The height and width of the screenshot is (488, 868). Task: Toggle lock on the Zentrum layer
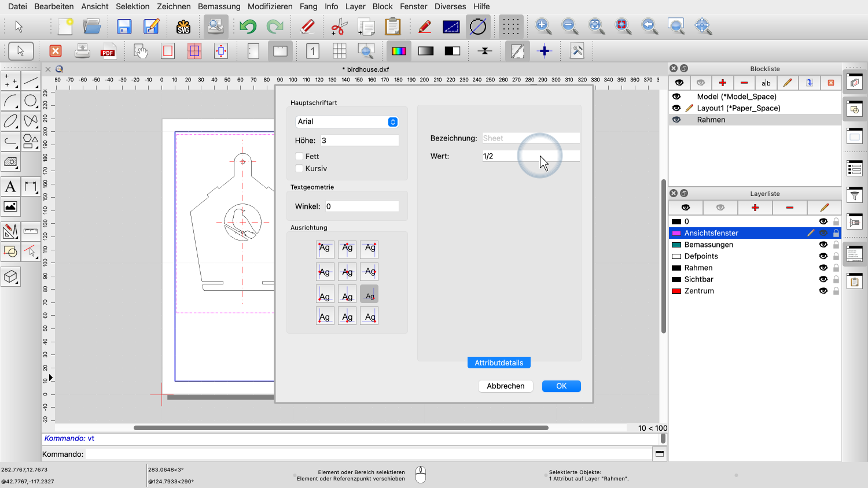(x=836, y=291)
